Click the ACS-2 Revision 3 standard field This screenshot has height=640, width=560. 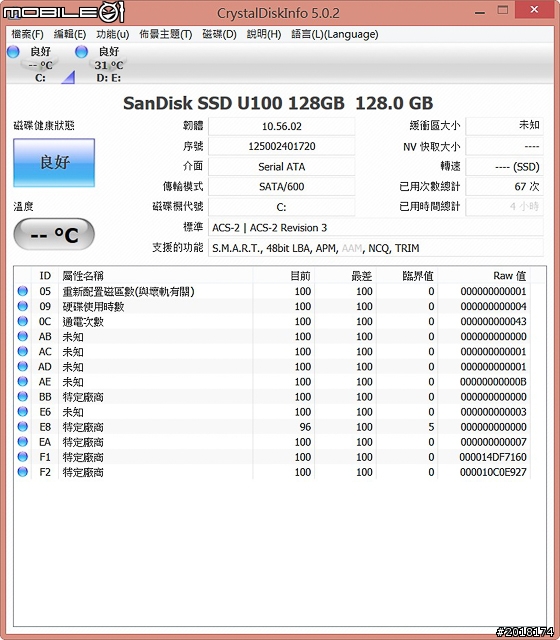point(376,227)
